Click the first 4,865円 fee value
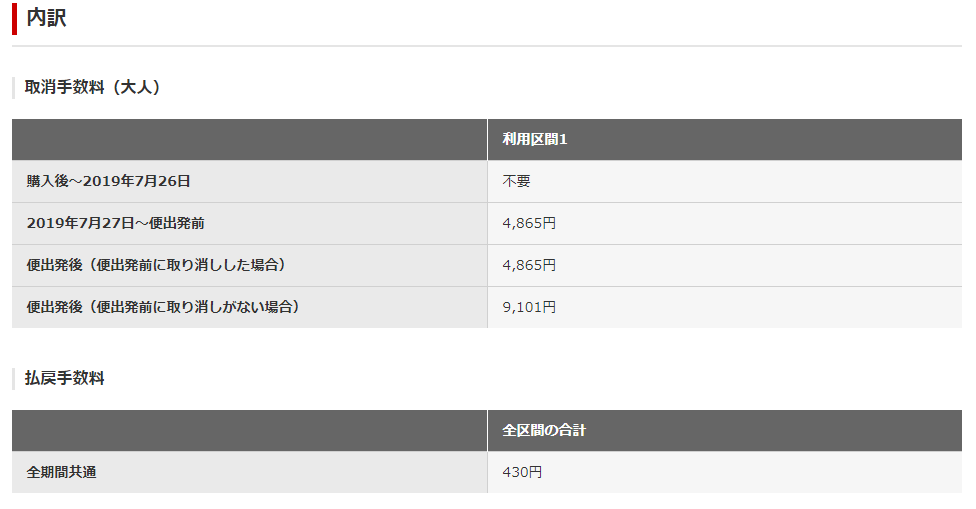The image size is (976, 509). [x=529, y=223]
